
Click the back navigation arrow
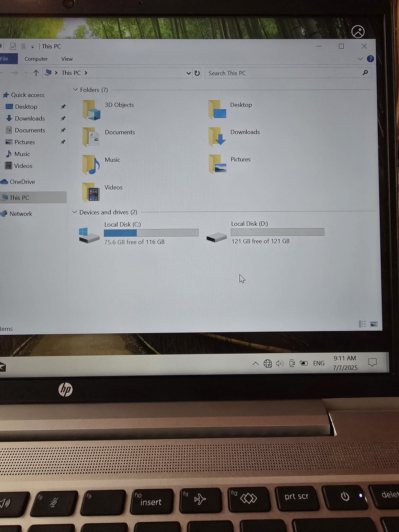tap(1, 73)
